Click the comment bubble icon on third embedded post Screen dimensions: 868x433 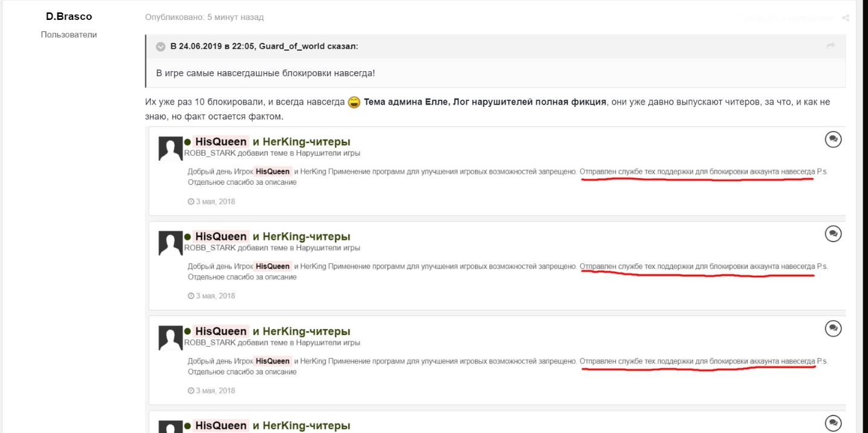833,329
